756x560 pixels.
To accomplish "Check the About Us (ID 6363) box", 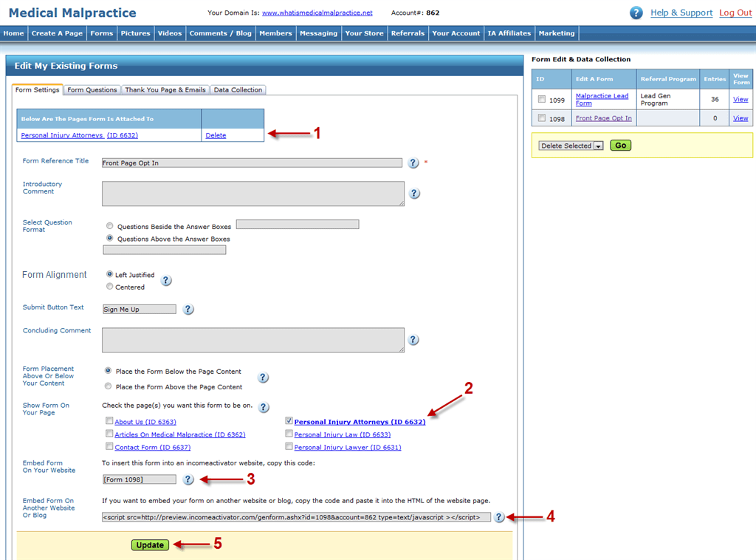I will click(x=109, y=420).
